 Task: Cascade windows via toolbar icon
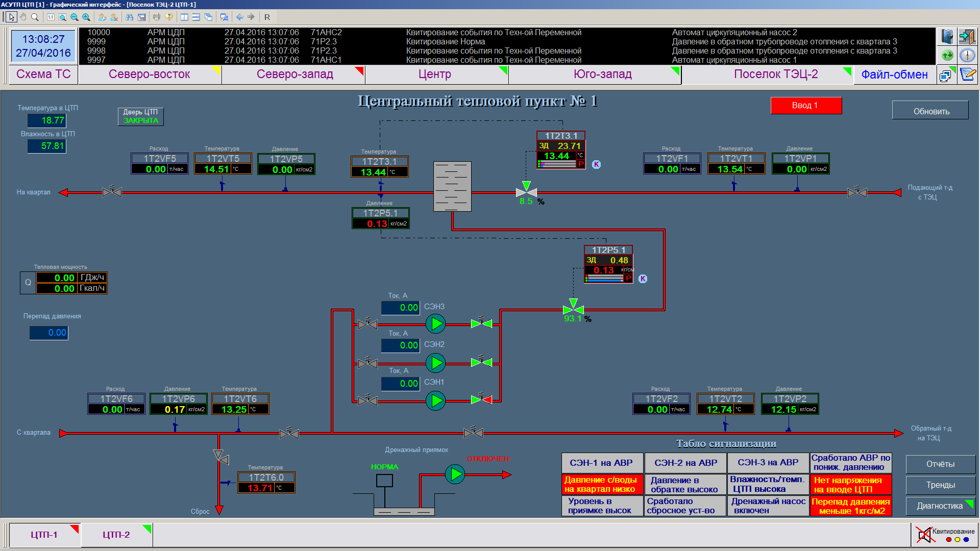pyautogui.click(x=208, y=17)
